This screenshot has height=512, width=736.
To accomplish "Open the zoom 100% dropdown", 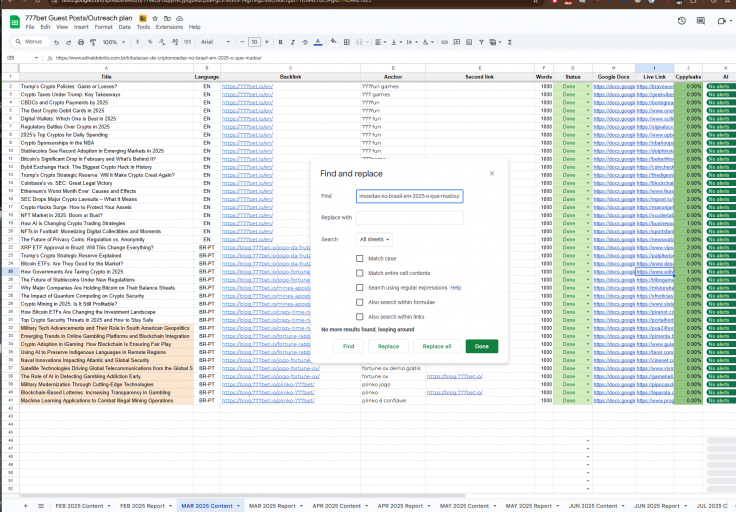I will point(114,42).
